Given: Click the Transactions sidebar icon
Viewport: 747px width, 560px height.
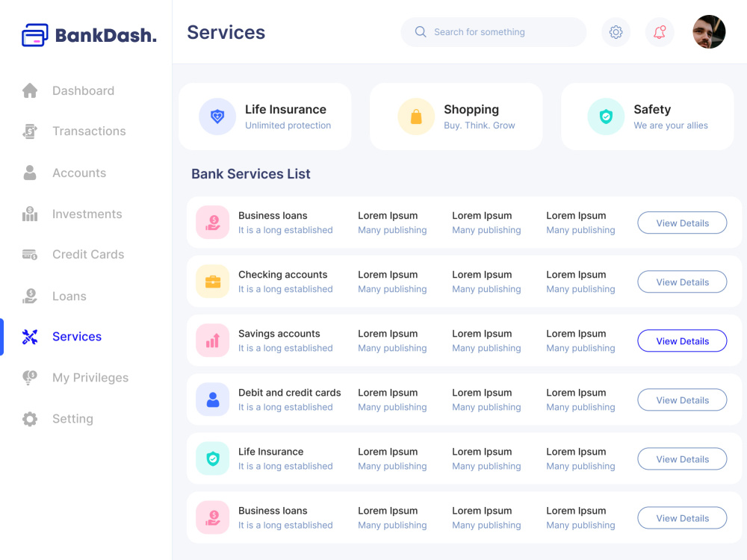Looking at the screenshot, I should pyautogui.click(x=30, y=131).
